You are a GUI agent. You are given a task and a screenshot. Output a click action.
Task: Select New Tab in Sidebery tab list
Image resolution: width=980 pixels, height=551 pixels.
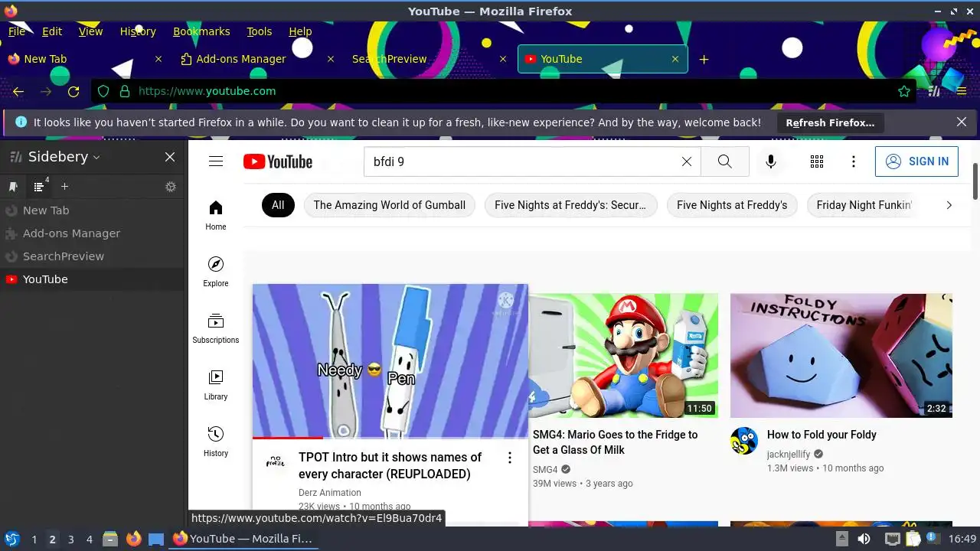point(93,210)
